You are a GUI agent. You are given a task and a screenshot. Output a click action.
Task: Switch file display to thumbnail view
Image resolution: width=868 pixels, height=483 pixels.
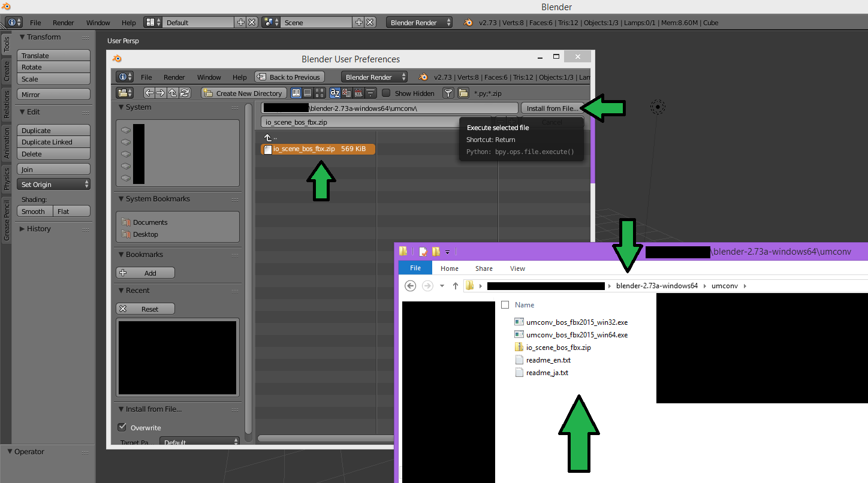319,93
